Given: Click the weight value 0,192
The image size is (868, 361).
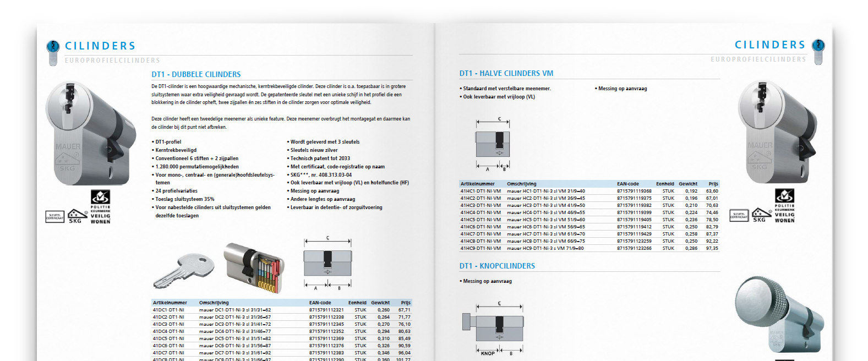Looking at the screenshot, I should tap(691, 191).
